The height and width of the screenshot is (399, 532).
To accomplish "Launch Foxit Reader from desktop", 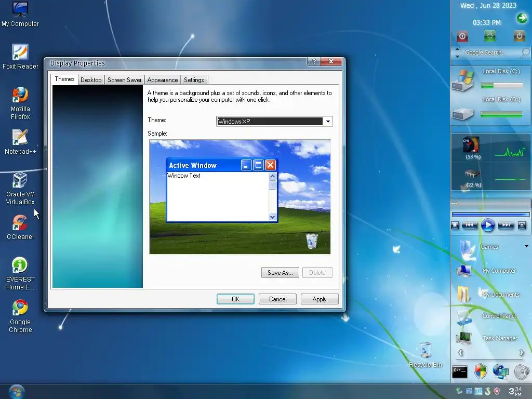I will (x=20, y=57).
